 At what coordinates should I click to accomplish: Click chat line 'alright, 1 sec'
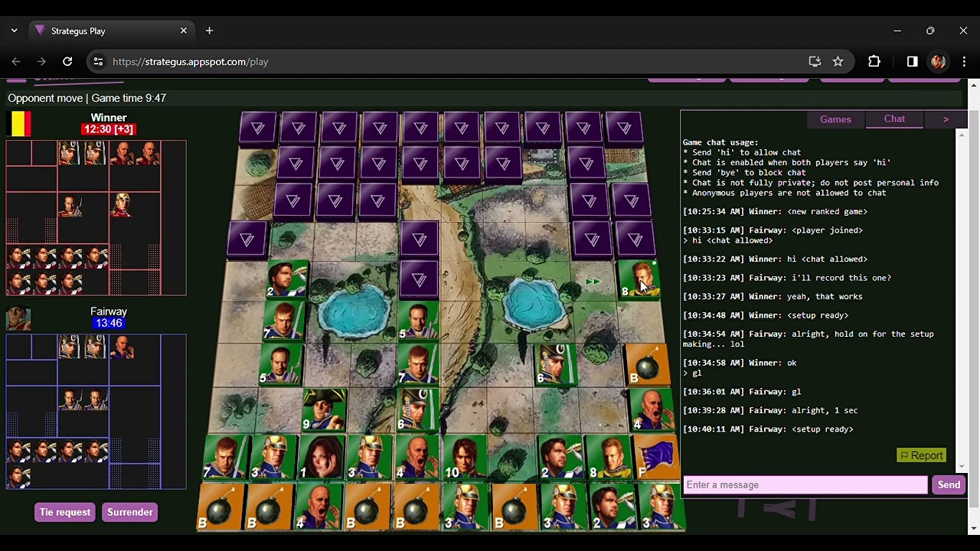770,410
